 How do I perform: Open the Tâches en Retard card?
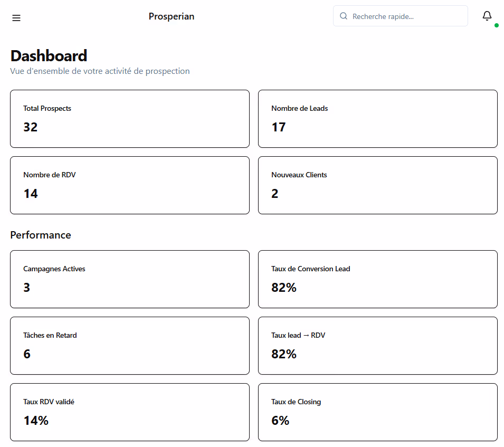click(x=129, y=345)
